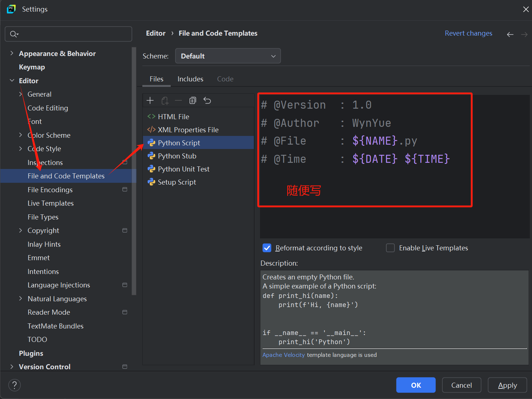The width and height of the screenshot is (532, 399).
Task: Open the Plugins settings page
Action: click(x=31, y=353)
